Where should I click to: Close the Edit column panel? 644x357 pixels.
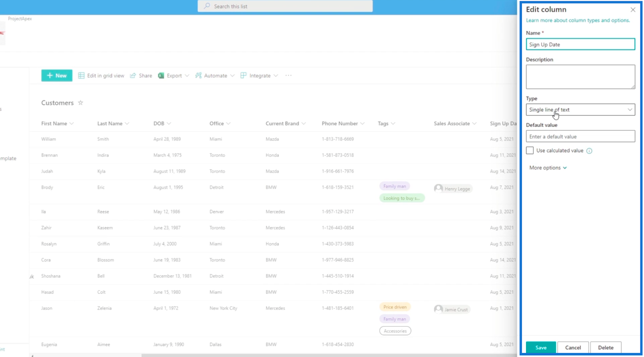click(x=633, y=10)
